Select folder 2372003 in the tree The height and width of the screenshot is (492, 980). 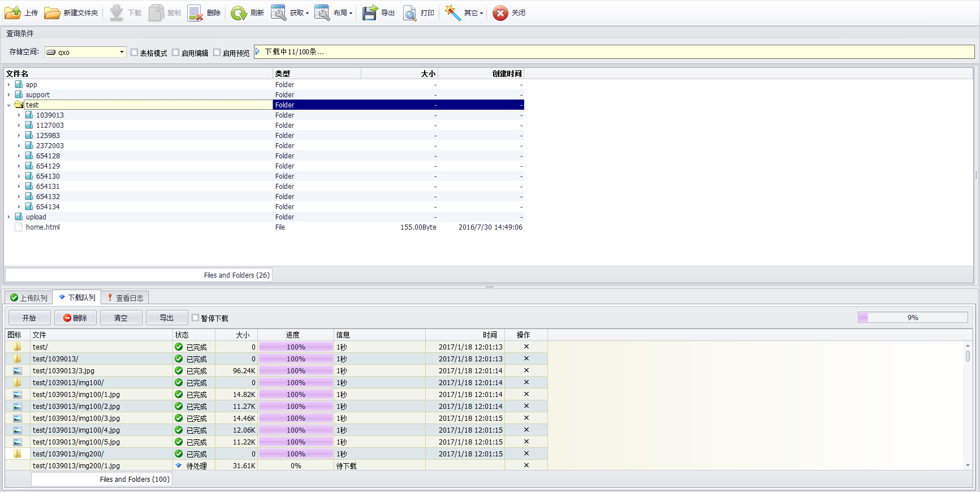point(50,146)
